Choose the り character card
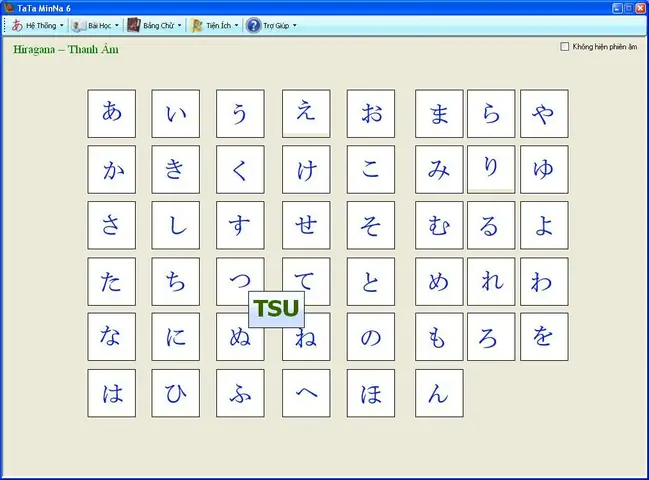Screen dimensions: 649x480 coord(491,170)
